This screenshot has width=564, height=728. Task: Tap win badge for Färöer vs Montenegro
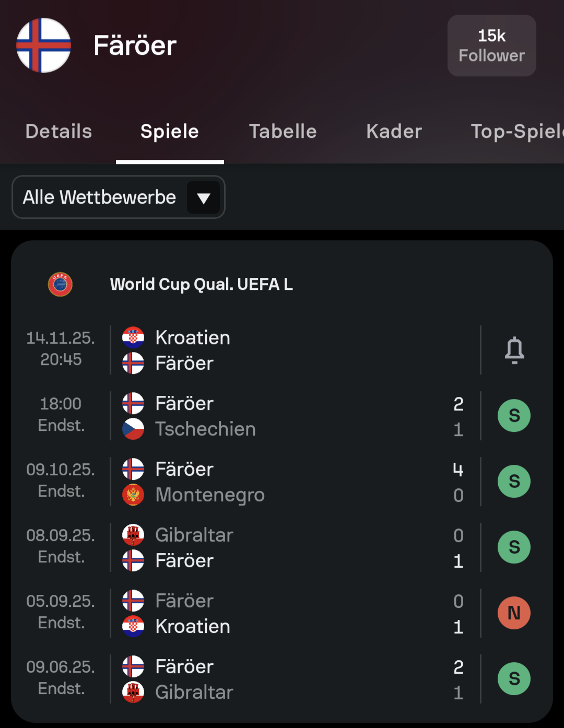pos(514,482)
